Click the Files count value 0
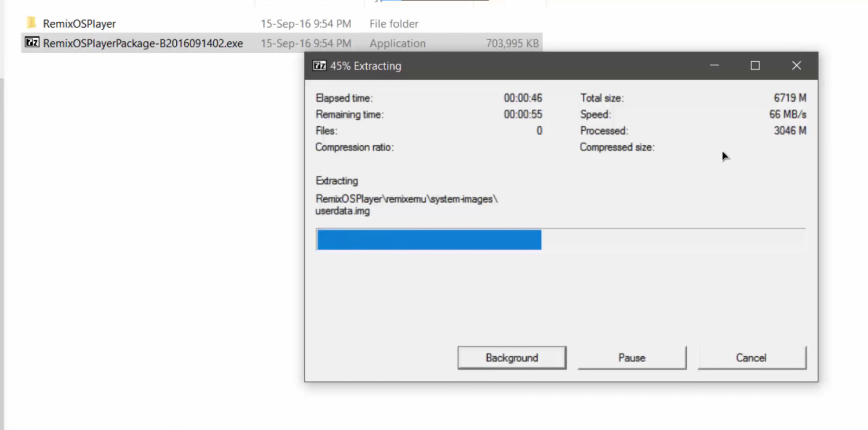 539,131
